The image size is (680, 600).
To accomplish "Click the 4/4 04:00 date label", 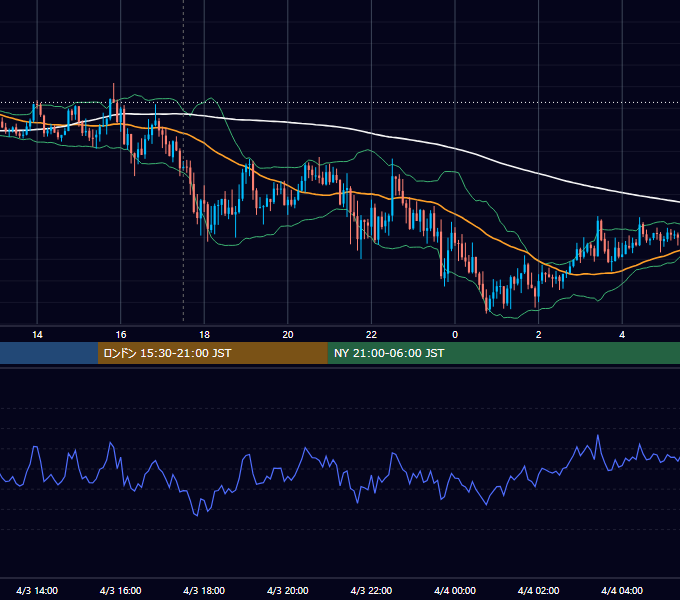I will 622,590.
